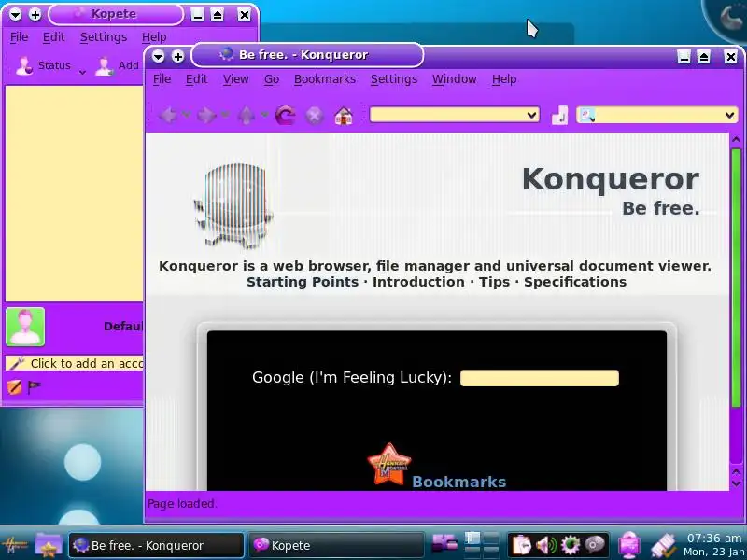
Task: Toggle the plus button in Konqueror's title bar
Action: pyautogui.click(x=177, y=56)
